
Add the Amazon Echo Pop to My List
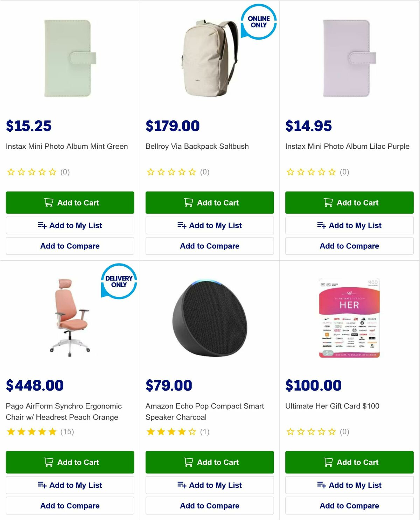pyautogui.click(x=209, y=485)
